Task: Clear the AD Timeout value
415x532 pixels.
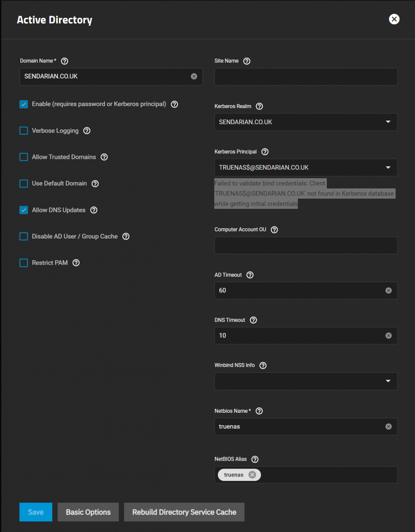Action: pos(388,290)
